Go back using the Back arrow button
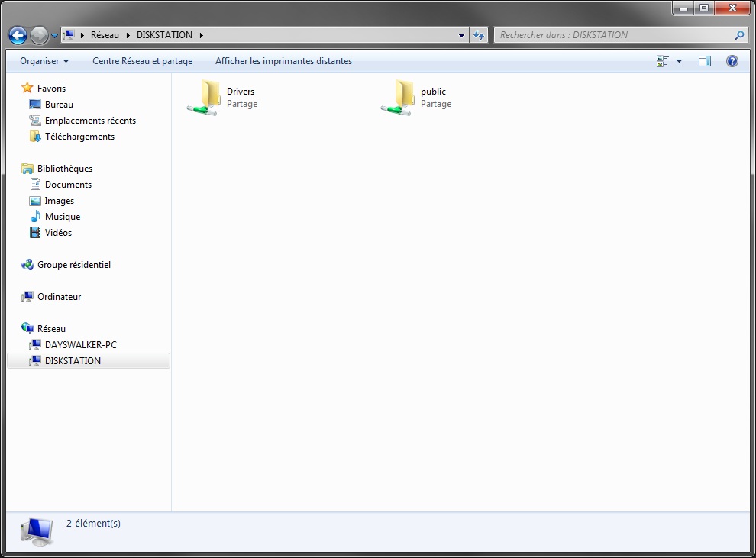The height and width of the screenshot is (558, 756). coord(18,35)
